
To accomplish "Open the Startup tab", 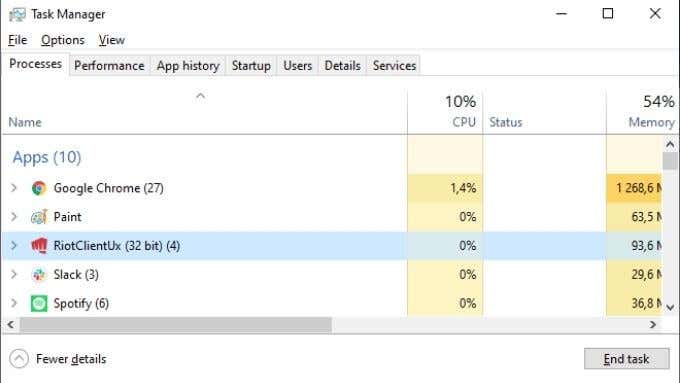I will pos(251,65).
